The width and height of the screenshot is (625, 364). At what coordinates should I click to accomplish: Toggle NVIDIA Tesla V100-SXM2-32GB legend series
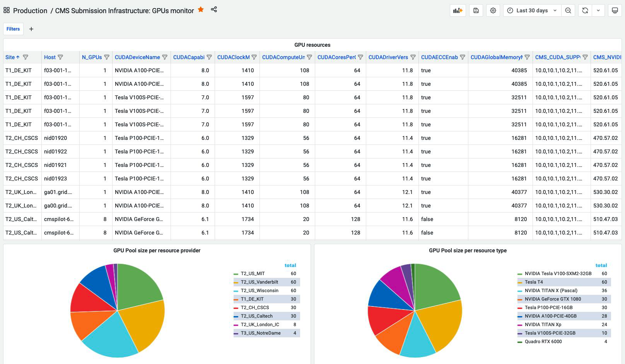[558, 274]
